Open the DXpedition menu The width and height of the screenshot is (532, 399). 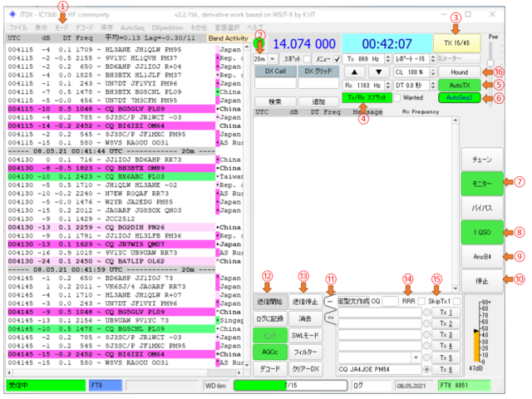tap(167, 27)
